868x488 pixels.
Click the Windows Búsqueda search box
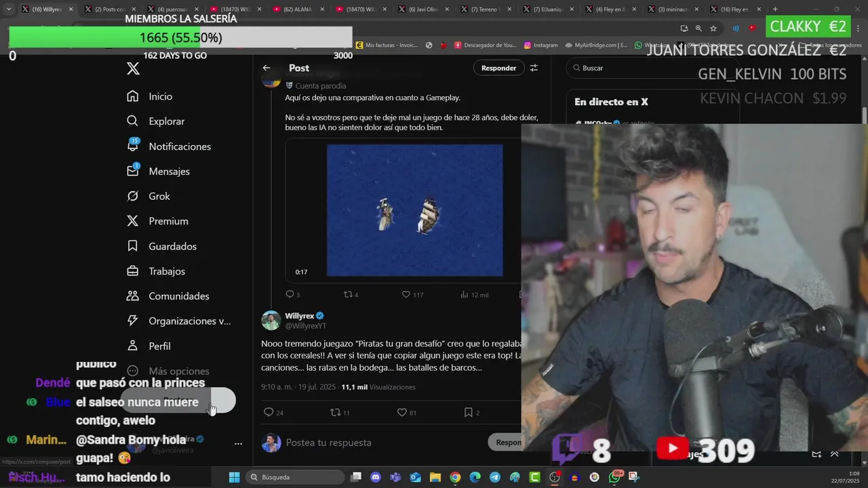pyautogui.click(x=296, y=477)
